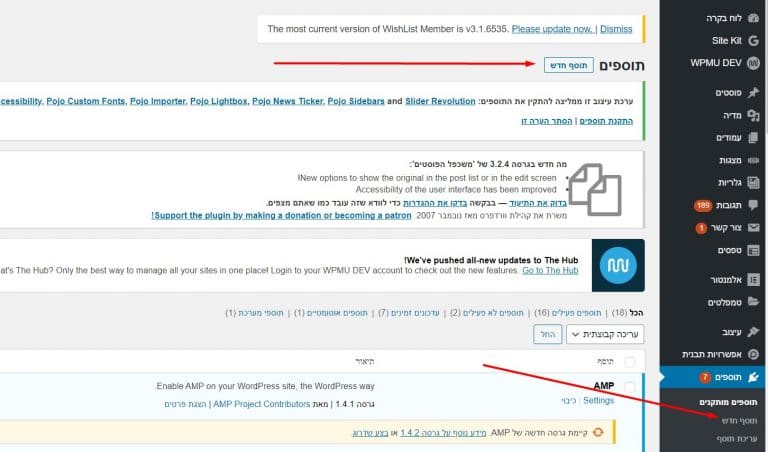Filter plugins by הכל (18)
This screenshot has width=768, height=452.
pos(627,312)
